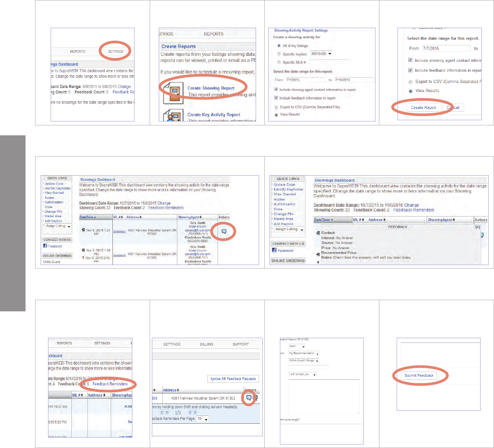
Task: Click the From 7/7/2015 field above Create Report button
Action: tap(446, 48)
